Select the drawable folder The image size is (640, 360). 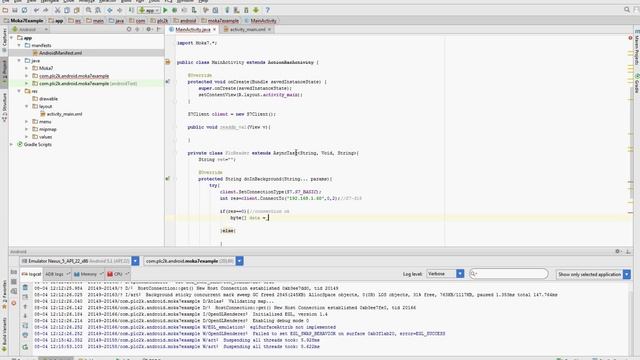(x=48, y=99)
